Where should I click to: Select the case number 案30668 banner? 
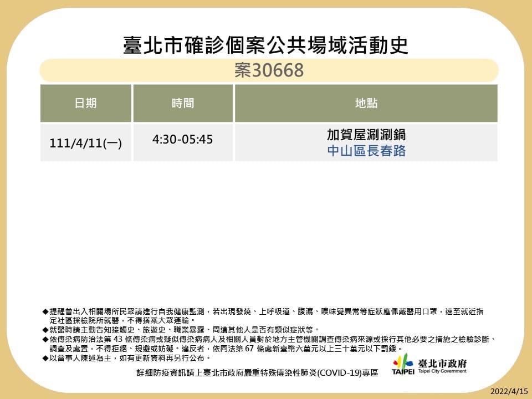[x=269, y=70]
